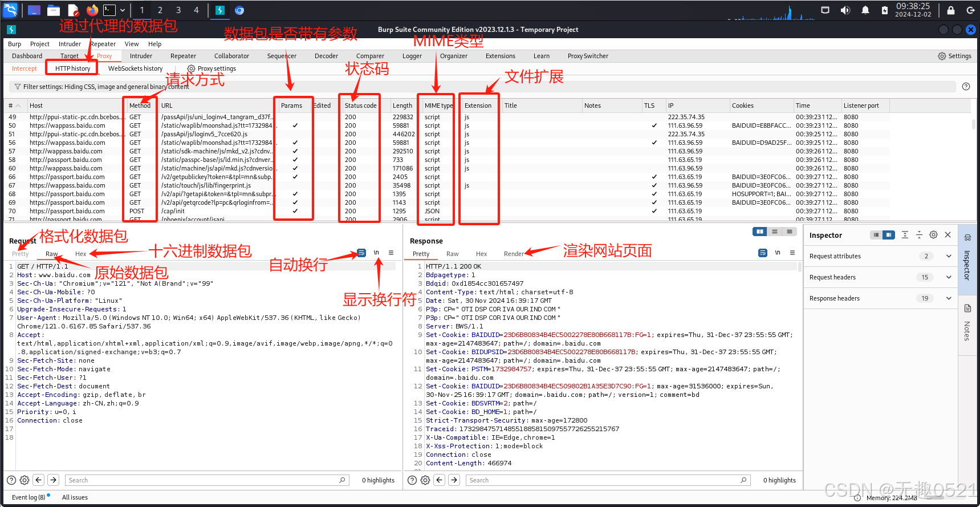Go to previous Request search match
The width and height of the screenshot is (980, 507).
39,480
